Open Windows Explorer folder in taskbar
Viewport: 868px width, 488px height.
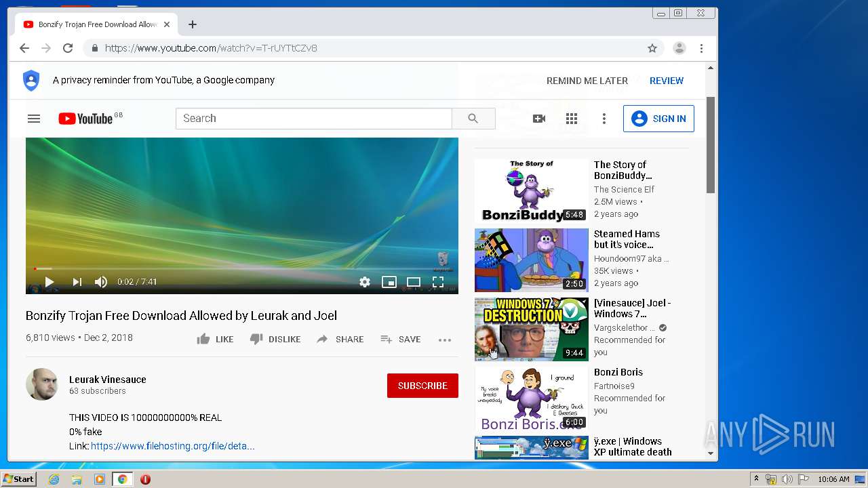click(77, 479)
